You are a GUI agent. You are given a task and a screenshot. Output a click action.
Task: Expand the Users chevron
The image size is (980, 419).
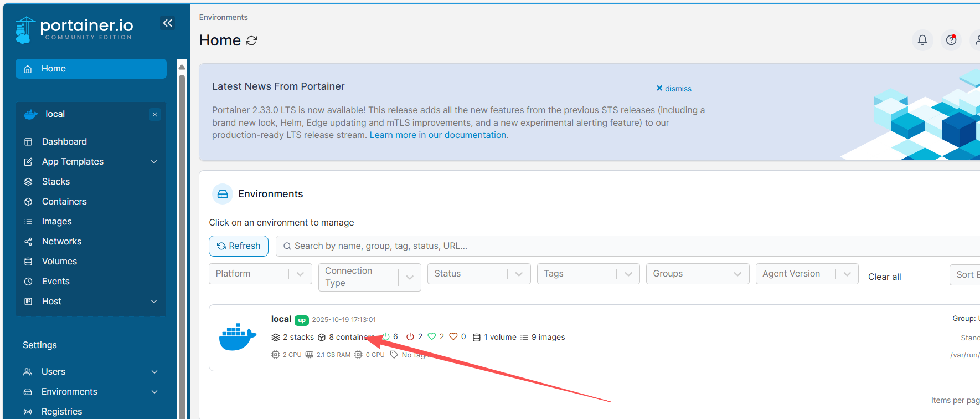pyautogui.click(x=154, y=372)
